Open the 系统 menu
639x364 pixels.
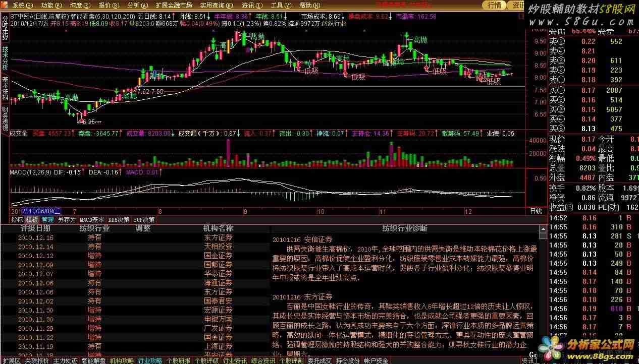[22, 6]
